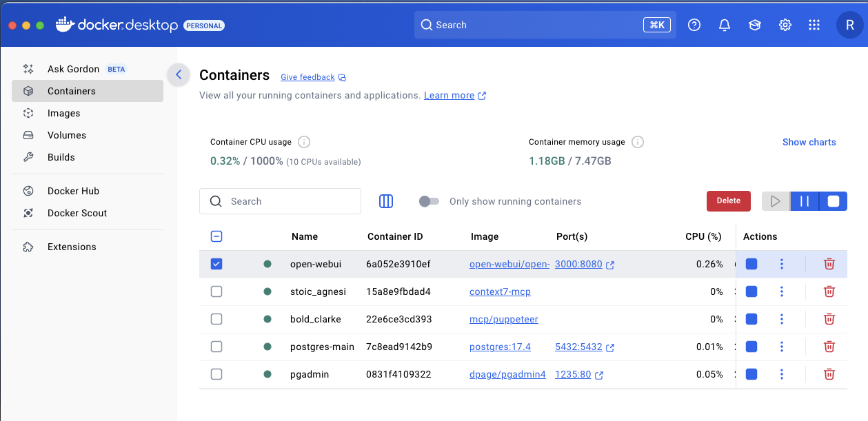Image resolution: width=868 pixels, height=421 pixels.
Task: Delete pgadmin container with trash icon
Action: point(829,374)
